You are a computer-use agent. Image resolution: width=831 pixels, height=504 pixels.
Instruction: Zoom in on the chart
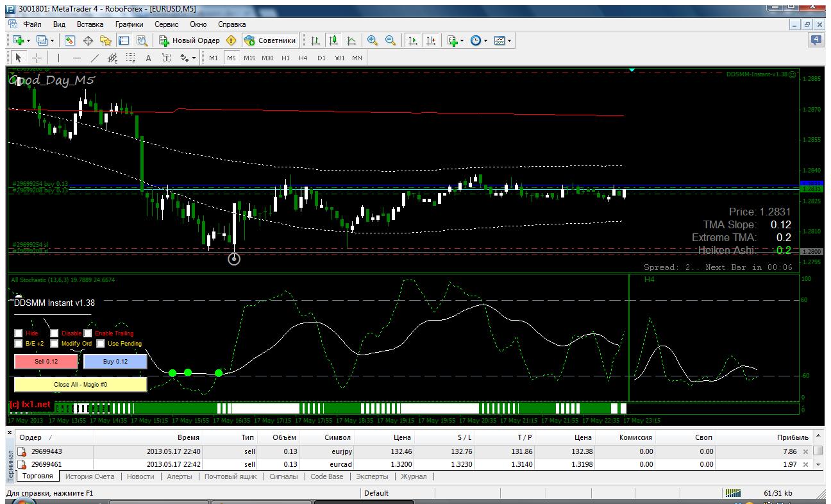coord(373,40)
